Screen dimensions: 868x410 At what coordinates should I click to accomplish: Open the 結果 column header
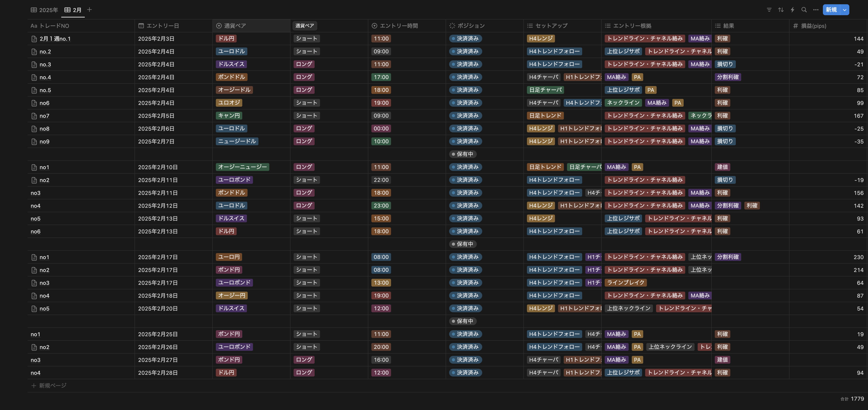coord(750,26)
